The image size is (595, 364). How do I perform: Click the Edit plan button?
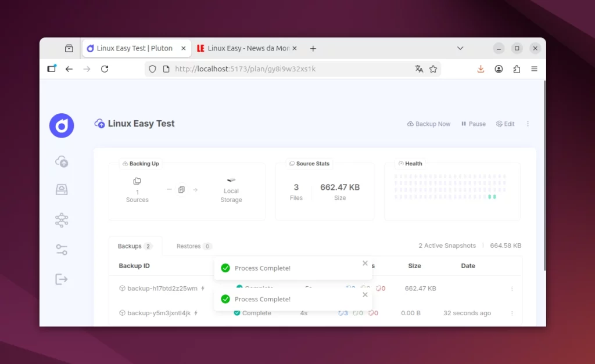click(505, 124)
